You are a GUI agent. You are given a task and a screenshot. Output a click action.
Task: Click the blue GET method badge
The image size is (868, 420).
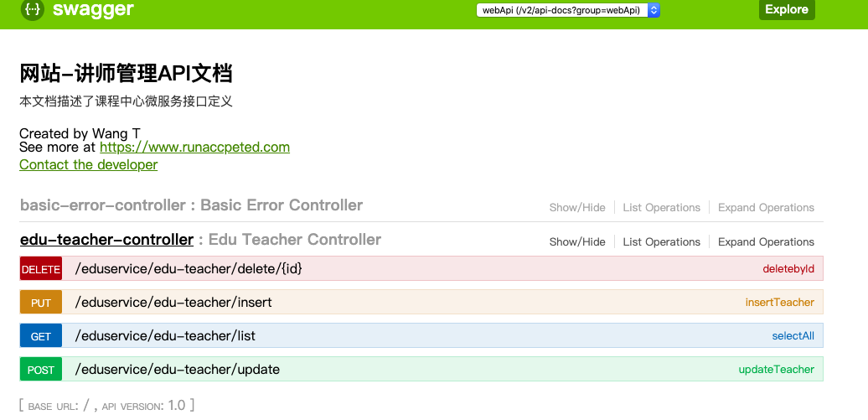coord(41,336)
